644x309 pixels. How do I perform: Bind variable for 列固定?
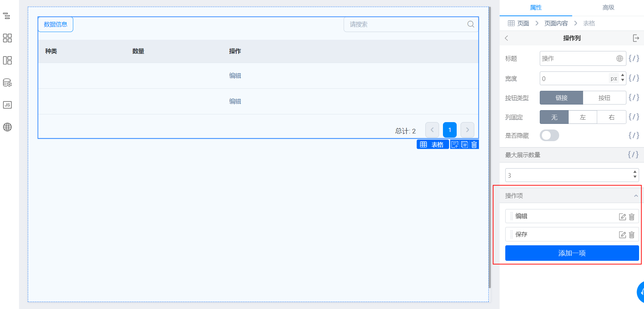pos(634,117)
